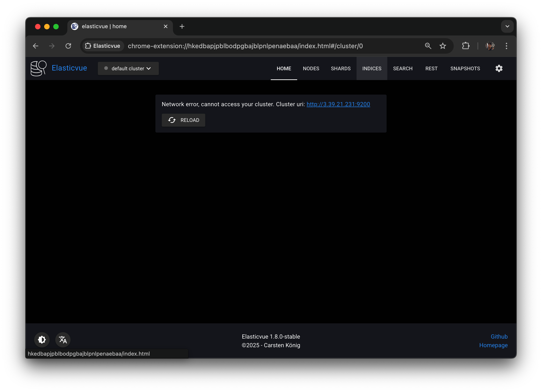Open the SNAPSHOTS tab
This screenshot has width=542, height=392.
(465, 69)
